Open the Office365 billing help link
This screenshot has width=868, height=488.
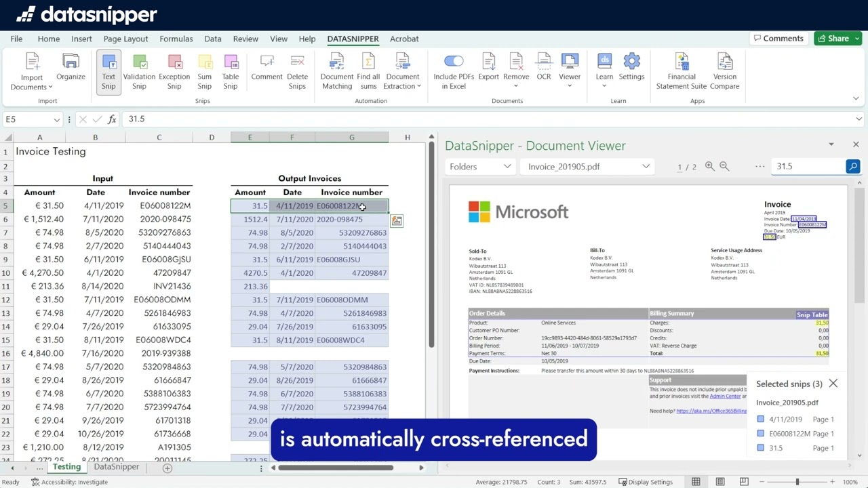(x=710, y=411)
